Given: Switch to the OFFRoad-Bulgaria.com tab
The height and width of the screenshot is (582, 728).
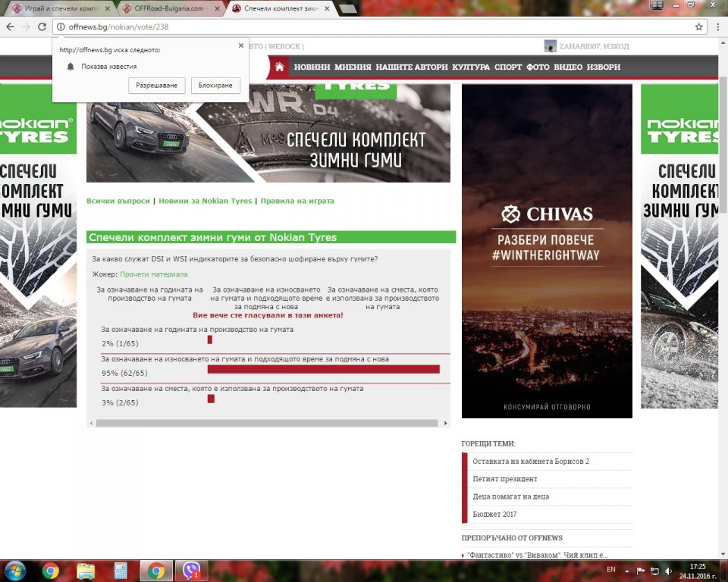Looking at the screenshot, I should click(171, 8).
